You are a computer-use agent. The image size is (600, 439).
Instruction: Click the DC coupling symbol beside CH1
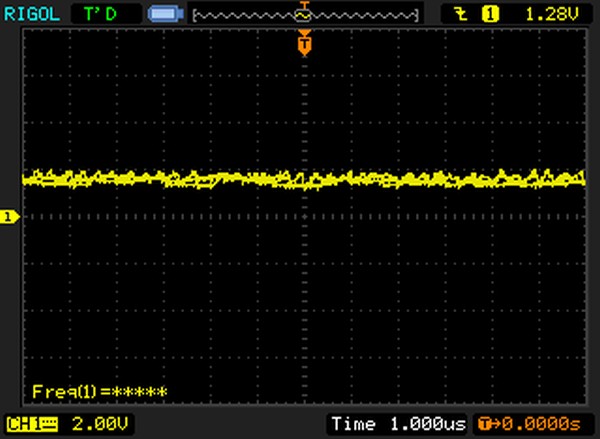point(47,423)
